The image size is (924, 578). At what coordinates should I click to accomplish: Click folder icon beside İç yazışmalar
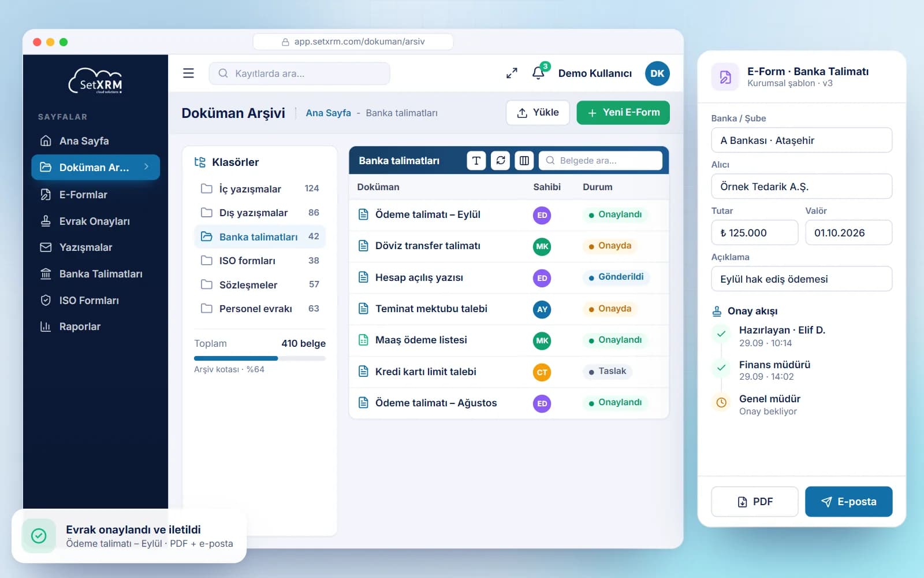(x=206, y=188)
